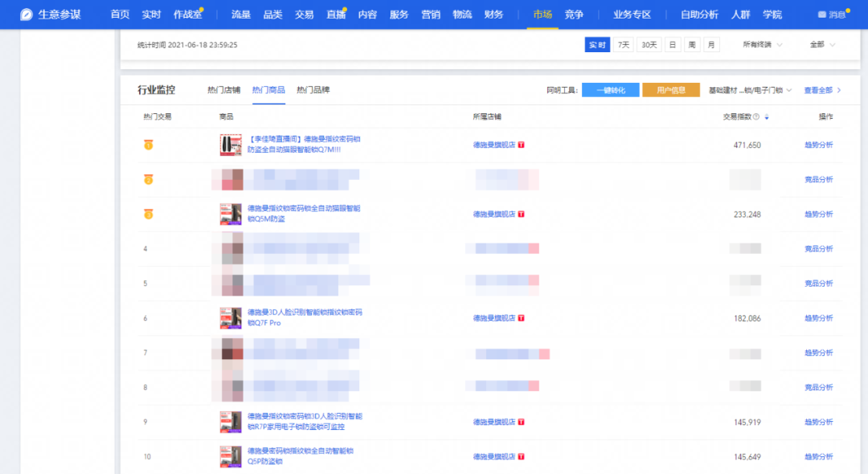868x474 pixels.
Task: Expand the 所有终端 dropdown
Action: (x=762, y=45)
